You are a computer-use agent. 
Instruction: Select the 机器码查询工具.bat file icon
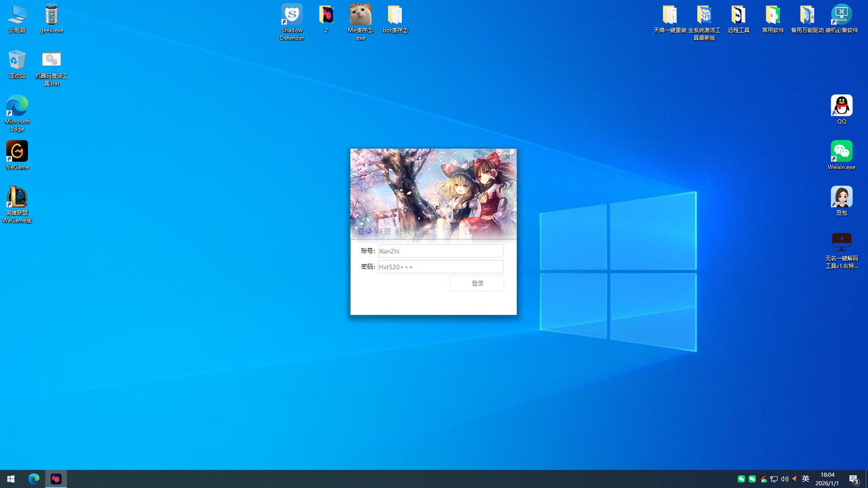click(x=52, y=68)
